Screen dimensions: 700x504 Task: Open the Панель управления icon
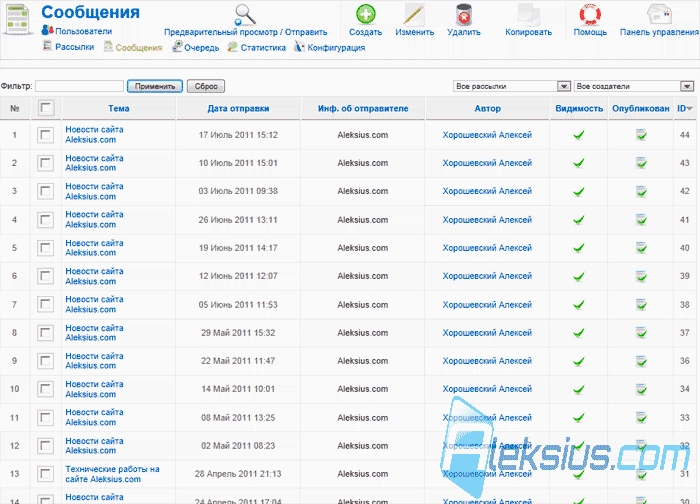[x=659, y=14]
